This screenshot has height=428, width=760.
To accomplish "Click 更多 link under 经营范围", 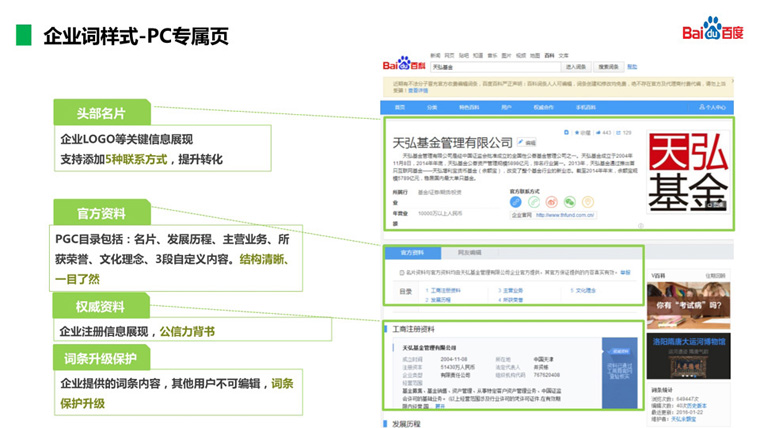I will (440, 406).
